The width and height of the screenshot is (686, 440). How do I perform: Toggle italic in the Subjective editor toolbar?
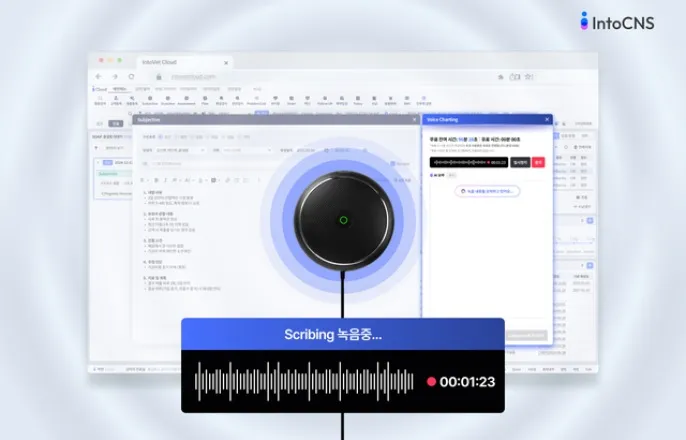tap(165, 180)
